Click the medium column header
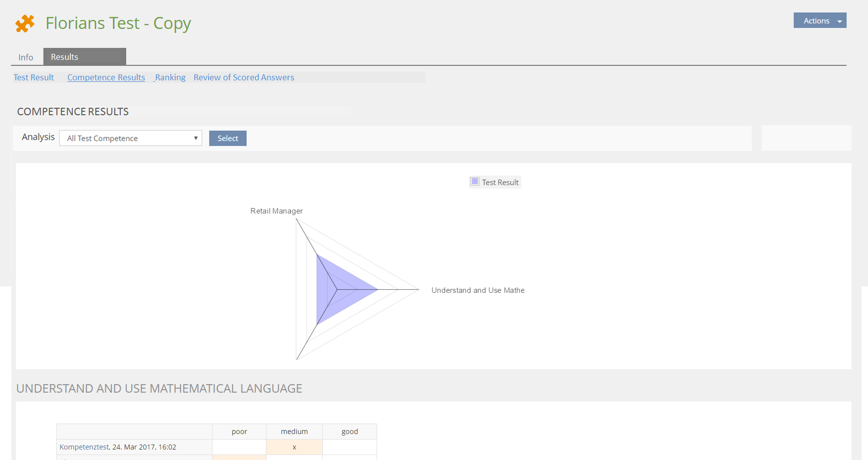Viewport: 868px width, 460px height. (x=294, y=432)
